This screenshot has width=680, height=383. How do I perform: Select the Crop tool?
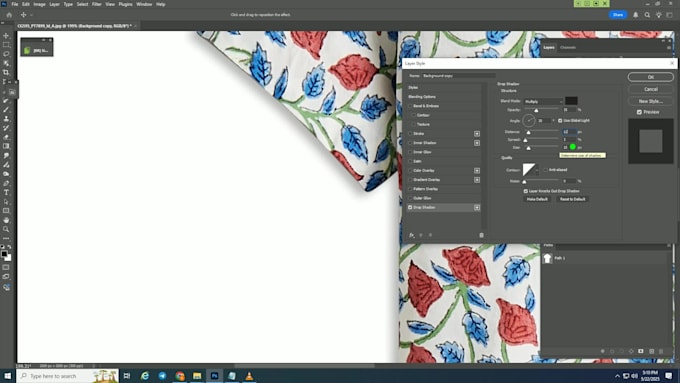click(x=6, y=72)
